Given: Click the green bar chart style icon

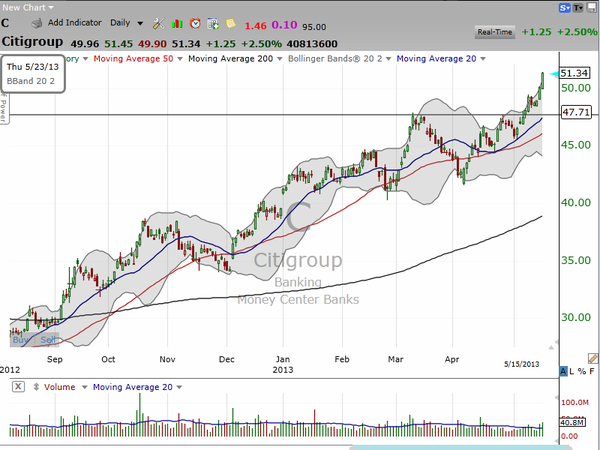Looking at the screenshot, I should [x=177, y=24].
